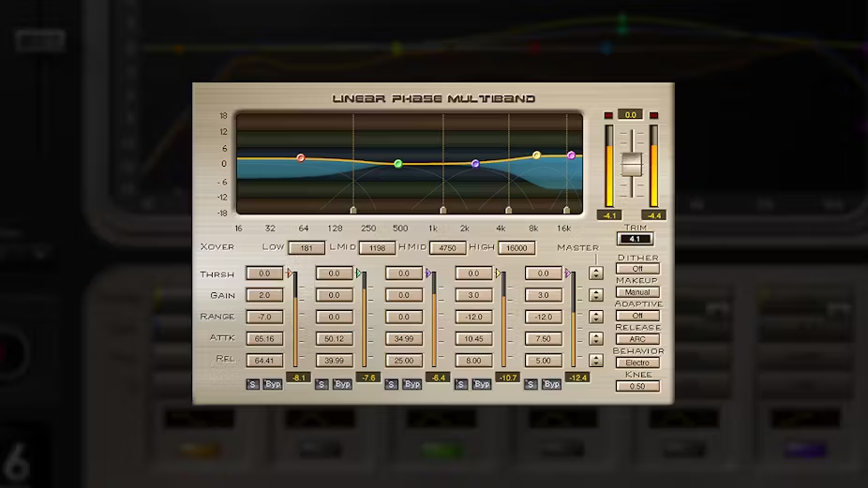Click the orange low band threshold arrow
The height and width of the screenshot is (488, 868).
coord(290,274)
